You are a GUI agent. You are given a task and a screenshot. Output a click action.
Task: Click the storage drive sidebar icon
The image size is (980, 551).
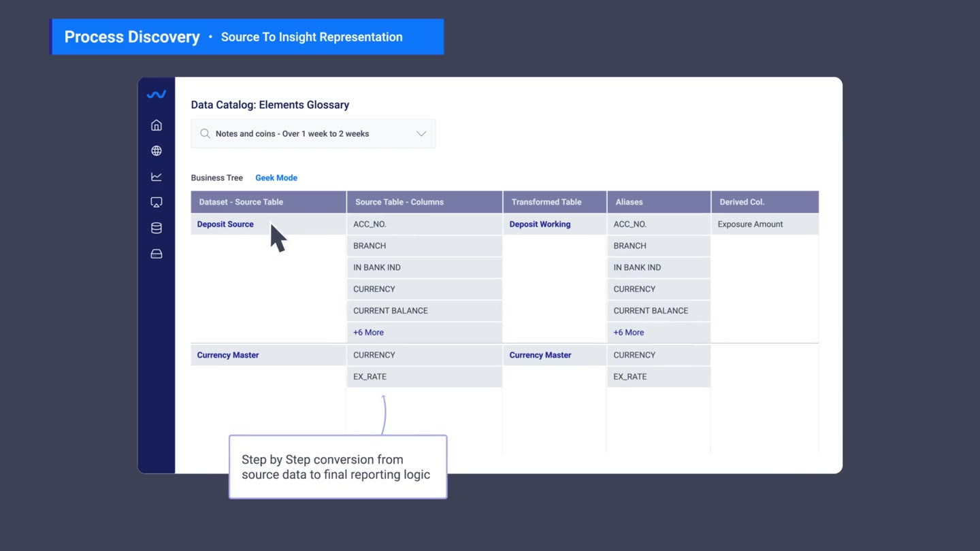[157, 254]
